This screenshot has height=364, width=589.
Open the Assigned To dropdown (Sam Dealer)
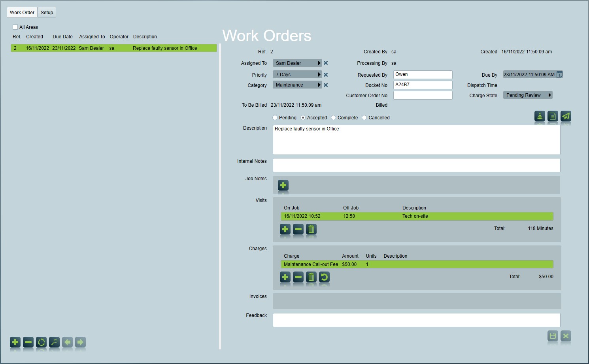[x=297, y=63]
